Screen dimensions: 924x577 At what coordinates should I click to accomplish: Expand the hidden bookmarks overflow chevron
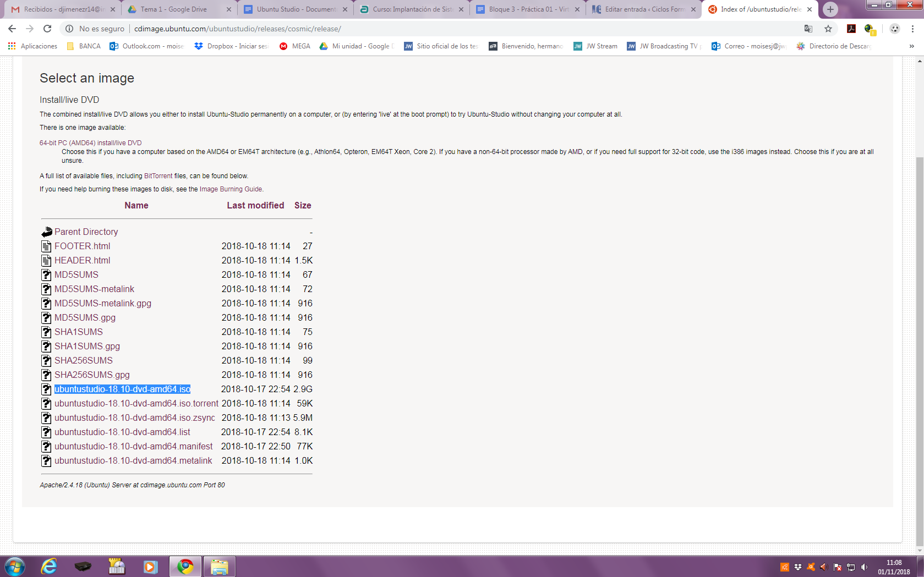[912, 46]
